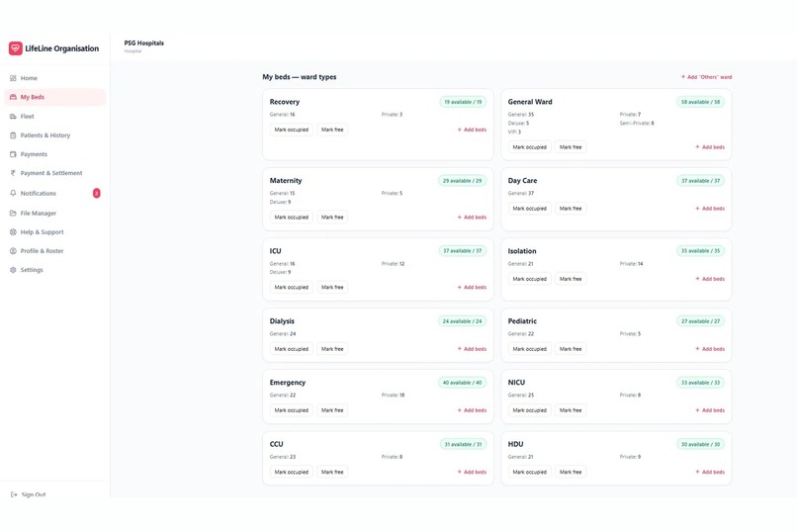Add beds to ICU ward

pos(472,287)
